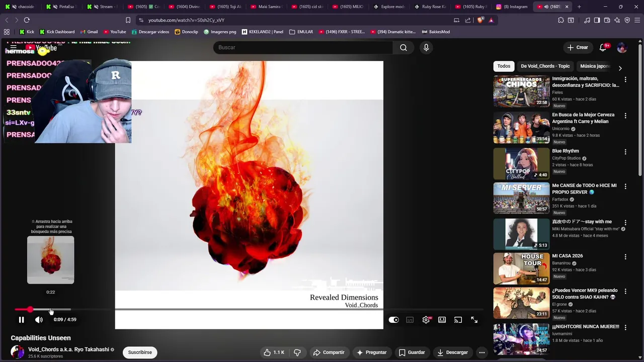Screen dimensions: 644x362
Task: Select the De Void_Chords - Topic chip
Action: 545,66
